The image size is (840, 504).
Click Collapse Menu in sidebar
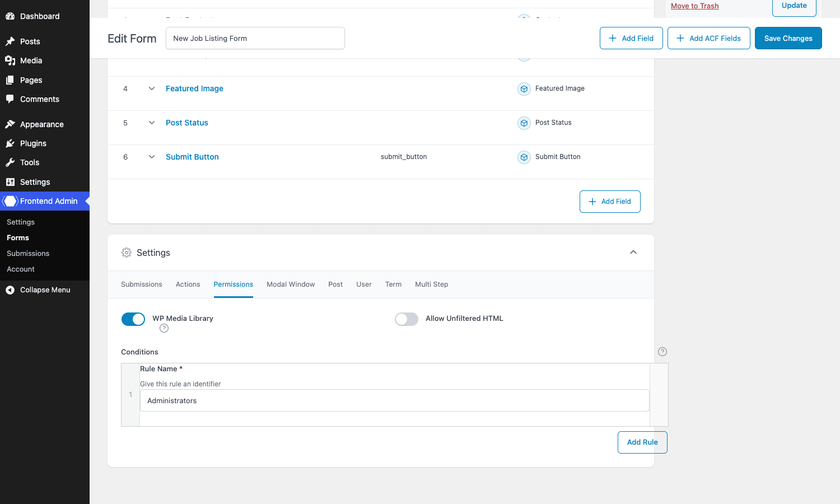tap(45, 290)
